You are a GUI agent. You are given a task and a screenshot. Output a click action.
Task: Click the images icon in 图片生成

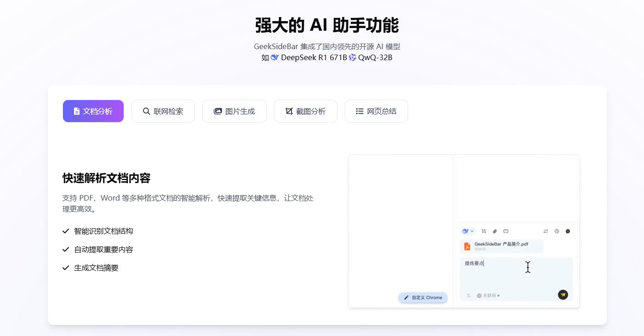218,111
